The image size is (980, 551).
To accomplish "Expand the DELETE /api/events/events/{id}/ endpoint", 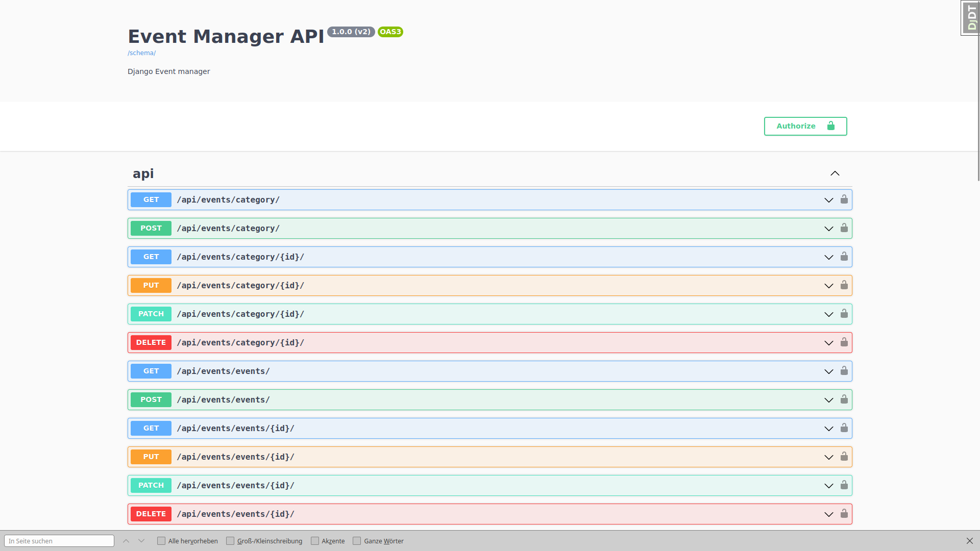I will point(828,514).
